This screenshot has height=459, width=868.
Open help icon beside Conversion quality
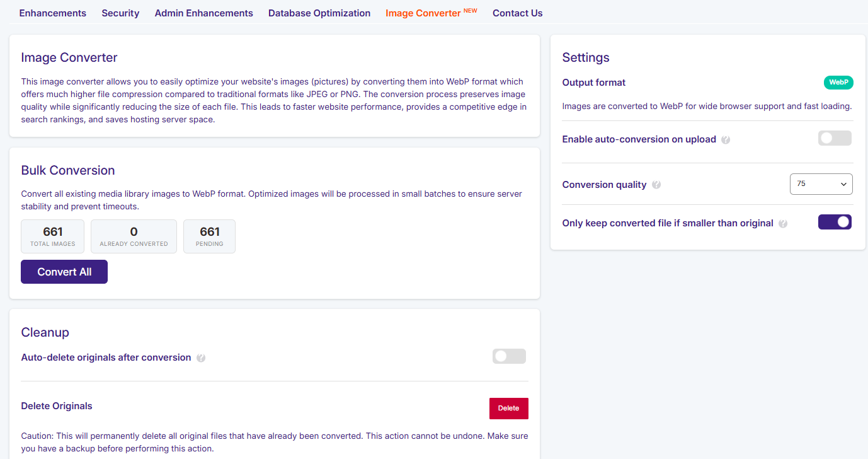click(656, 185)
